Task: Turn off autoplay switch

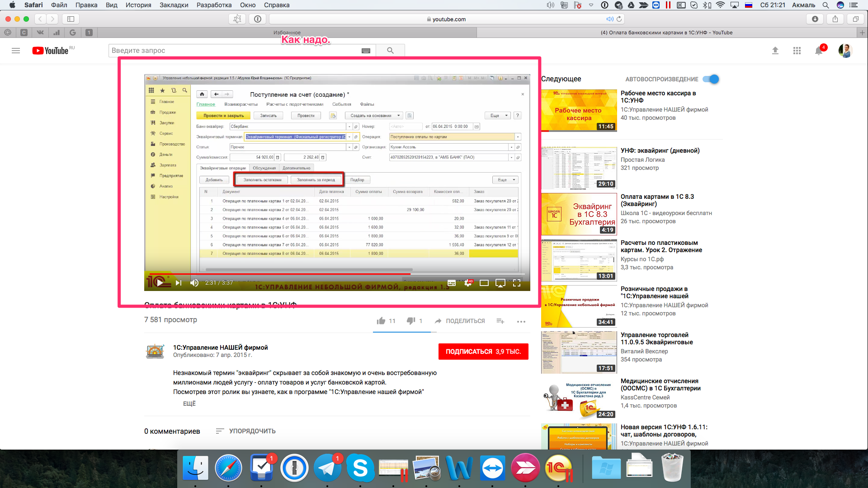Action: 711,79
